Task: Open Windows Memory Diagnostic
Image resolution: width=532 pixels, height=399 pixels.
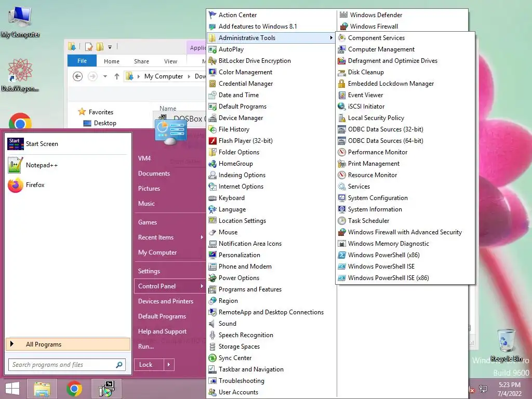Action: click(x=389, y=244)
